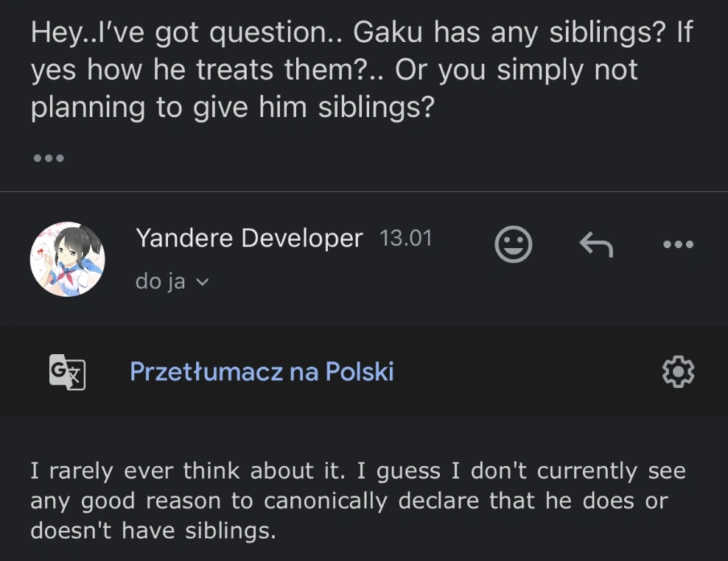Open translation settings gear
This screenshot has width=728, height=561.
[678, 372]
